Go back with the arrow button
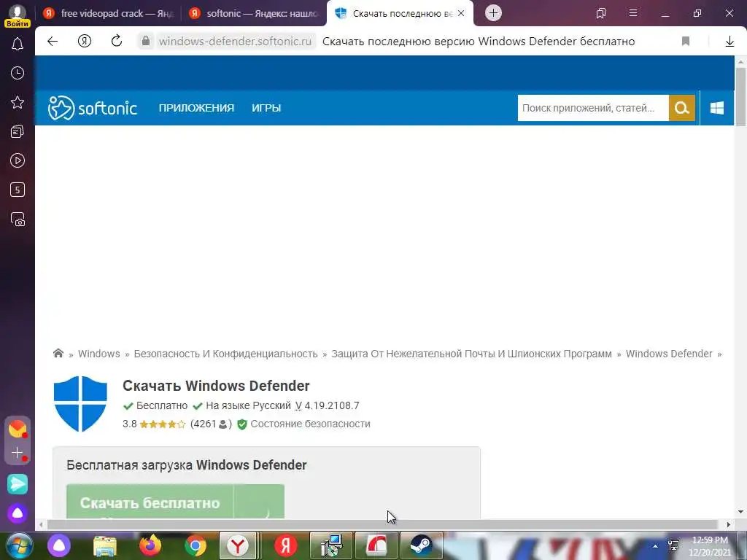This screenshot has height=560, width=747. (x=53, y=41)
